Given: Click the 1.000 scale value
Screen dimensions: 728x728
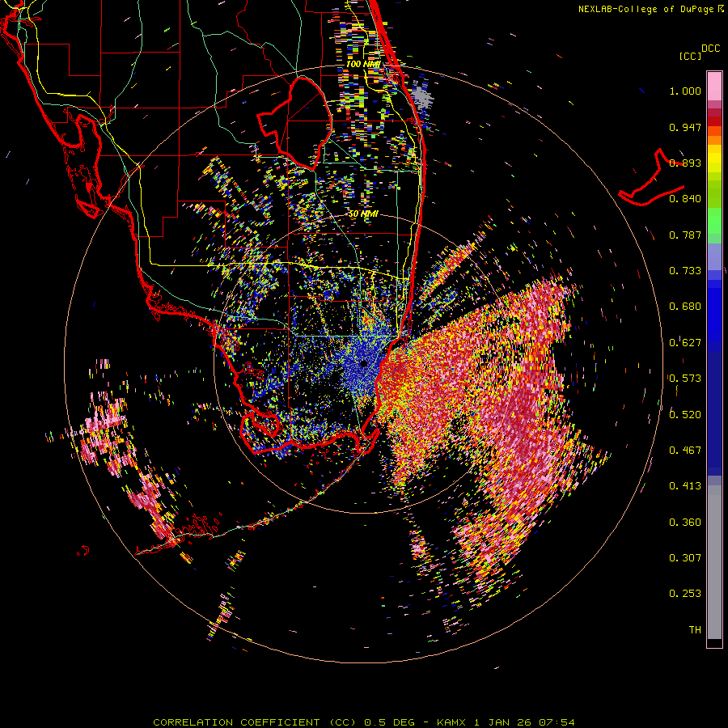Looking at the screenshot, I should [x=685, y=91].
